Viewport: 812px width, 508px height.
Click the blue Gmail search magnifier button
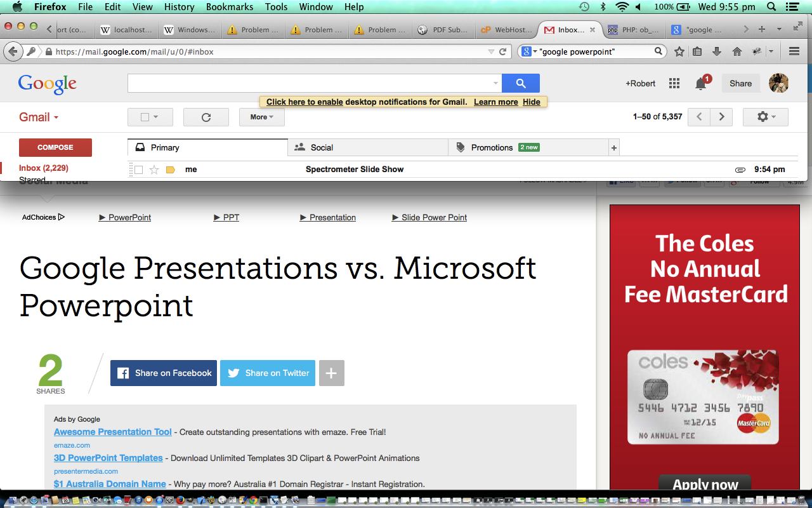tap(520, 83)
